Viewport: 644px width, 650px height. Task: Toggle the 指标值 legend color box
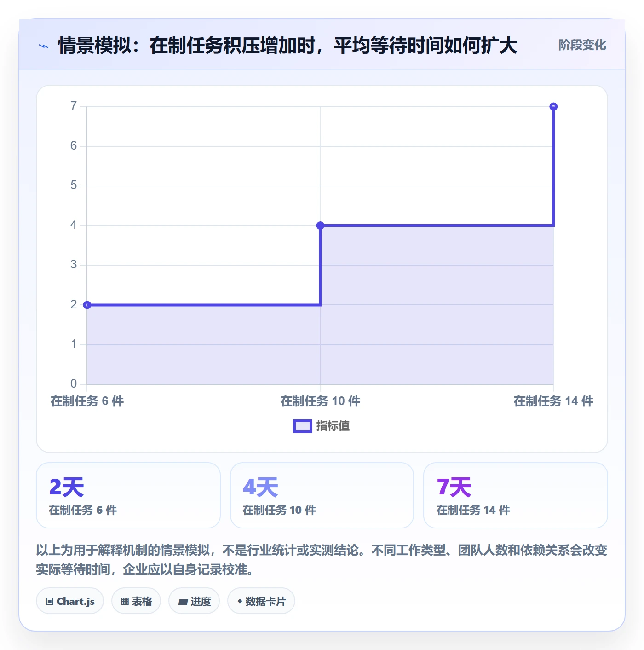[303, 426]
